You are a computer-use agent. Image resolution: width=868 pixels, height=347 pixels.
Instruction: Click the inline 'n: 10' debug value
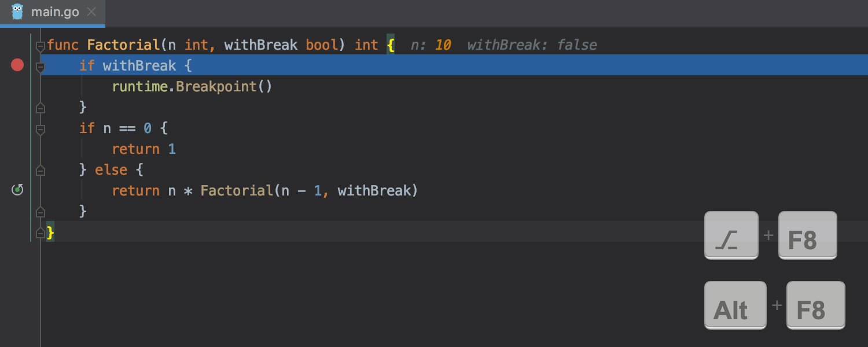431,45
